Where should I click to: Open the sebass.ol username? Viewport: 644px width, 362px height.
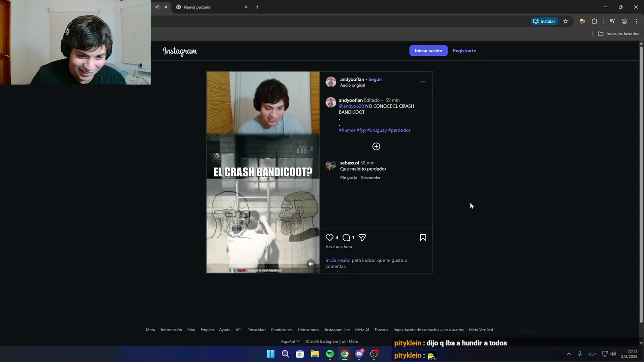pyautogui.click(x=349, y=163)
